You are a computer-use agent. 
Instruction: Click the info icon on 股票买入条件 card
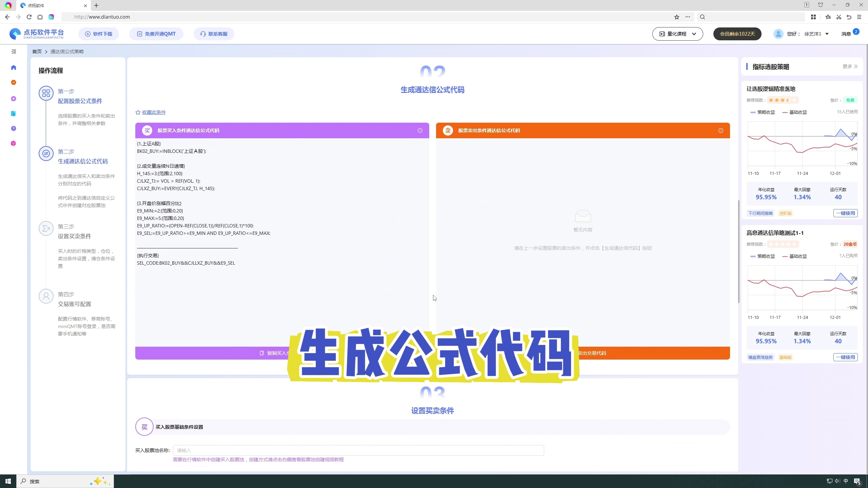point(420,130)
